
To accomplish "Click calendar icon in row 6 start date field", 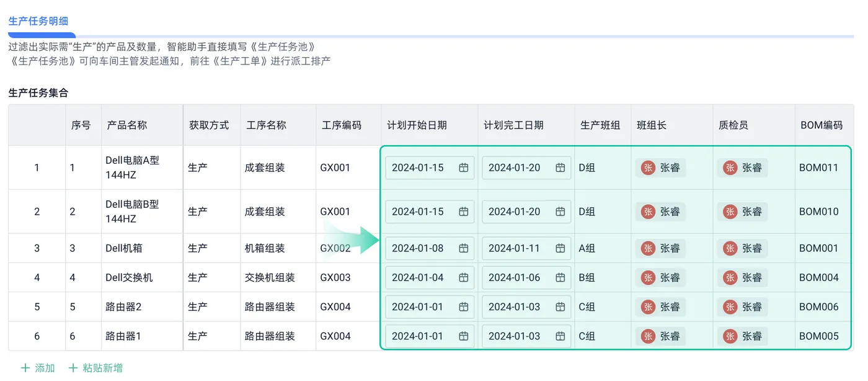I will point(463,336).
